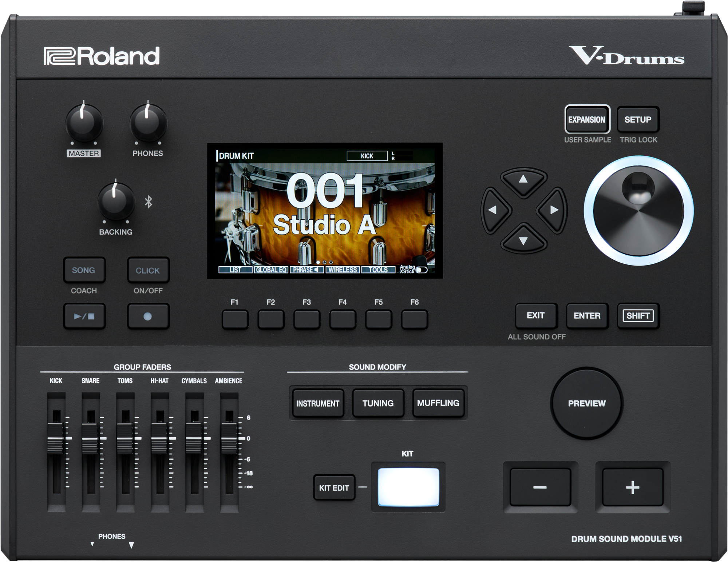Click the KICK pad indicator on display
Screen dimensions: 728x562
(x=367, y=156)
